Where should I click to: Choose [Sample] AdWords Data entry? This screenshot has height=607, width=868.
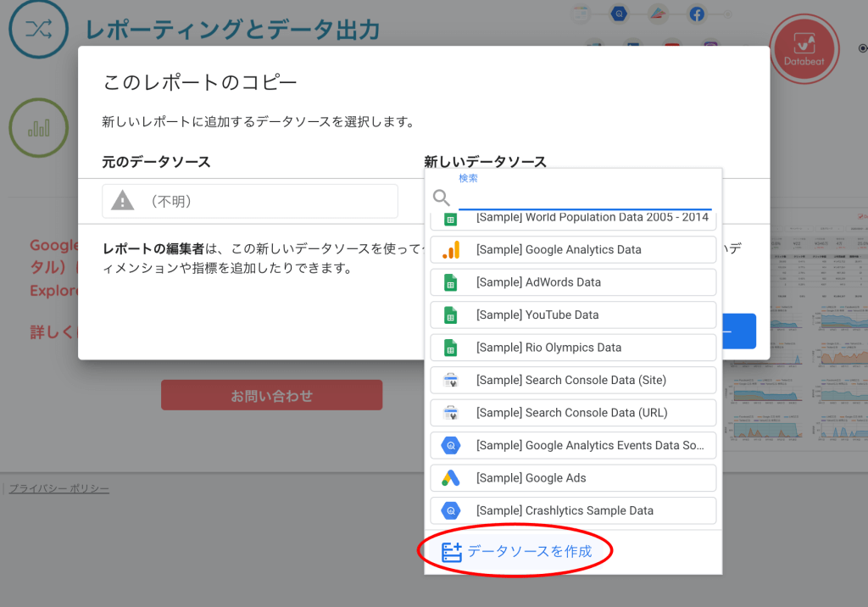(x=573, y=282)
